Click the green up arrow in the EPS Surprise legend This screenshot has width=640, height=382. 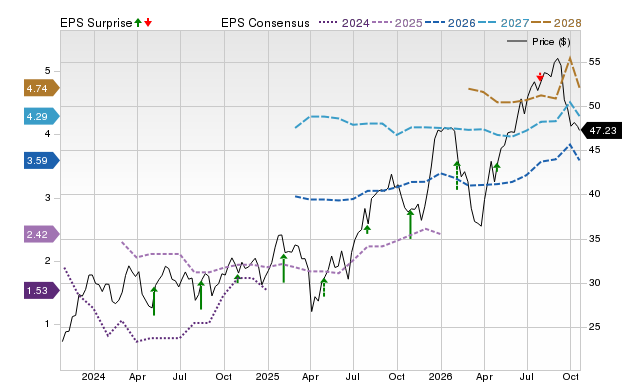pos(138,22)
